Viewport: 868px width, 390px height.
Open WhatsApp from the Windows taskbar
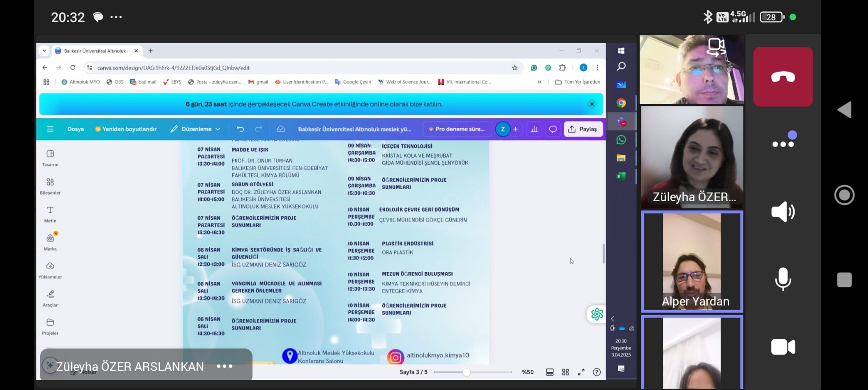point(621,140)
